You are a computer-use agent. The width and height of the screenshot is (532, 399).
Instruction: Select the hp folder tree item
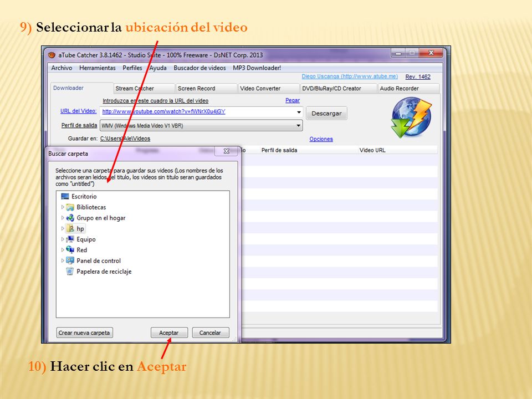pyautogui.click(x=80, y=229)
